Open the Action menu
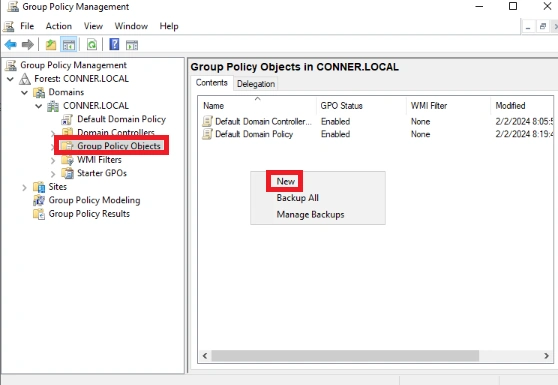 (x=59, y=26)
